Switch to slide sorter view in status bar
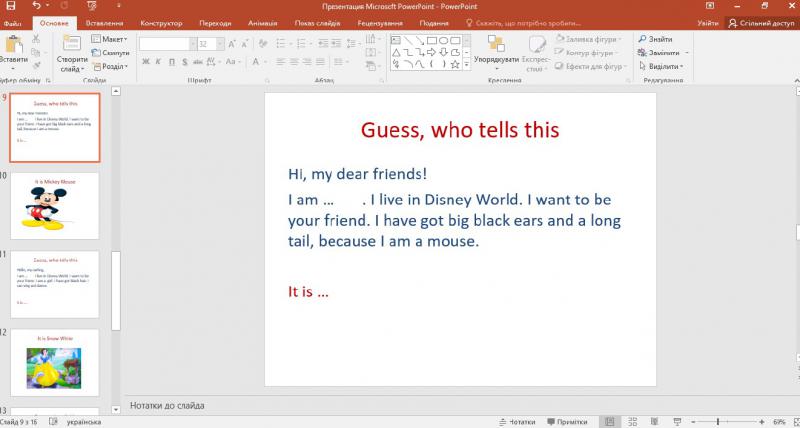The width and height of the screenshot is (800, 428). (x=633, y=422)
